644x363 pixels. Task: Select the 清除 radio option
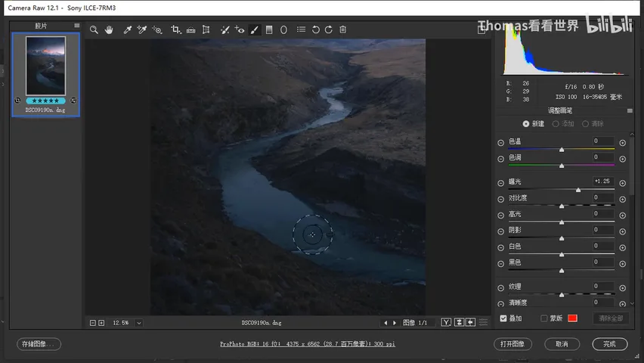(x=585, y=124)
